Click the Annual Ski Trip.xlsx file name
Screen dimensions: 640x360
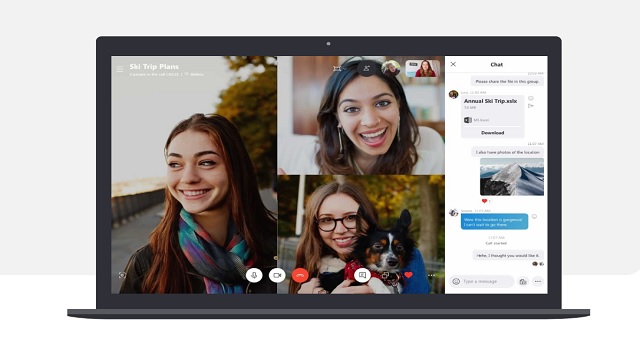[x=490, y=101]
